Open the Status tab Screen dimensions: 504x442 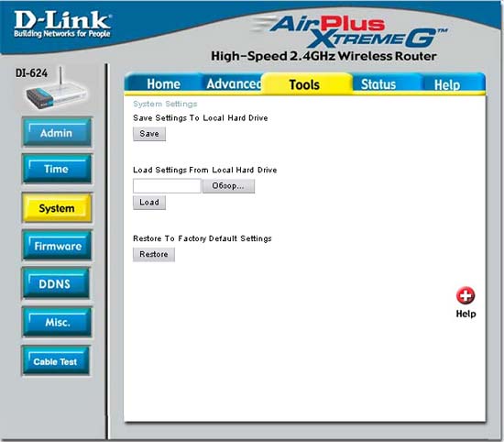point(378,84)
